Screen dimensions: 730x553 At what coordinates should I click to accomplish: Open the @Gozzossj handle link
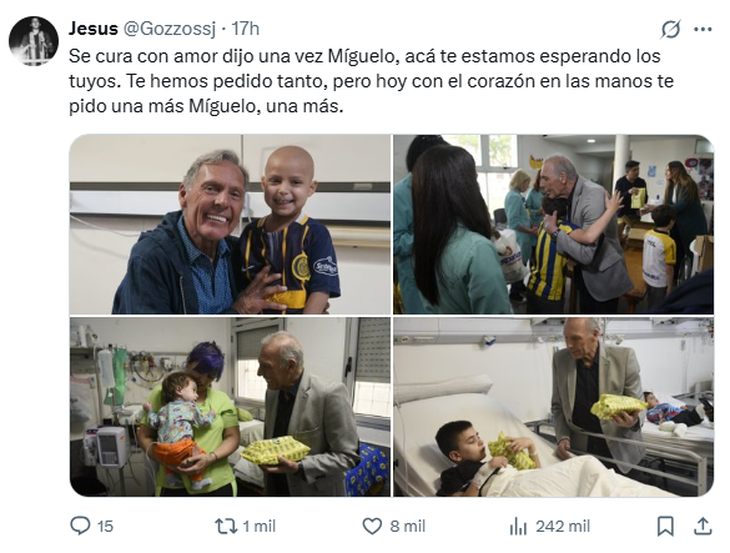click(x=169, y=29)
